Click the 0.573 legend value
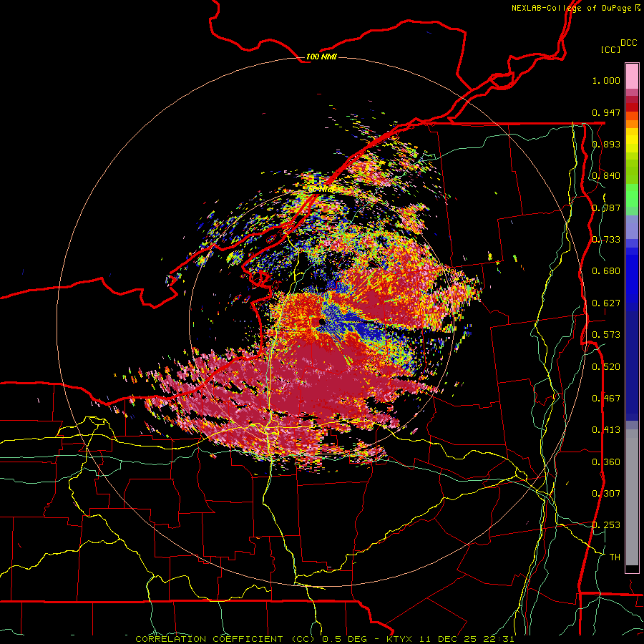 (x=606, y=335)
